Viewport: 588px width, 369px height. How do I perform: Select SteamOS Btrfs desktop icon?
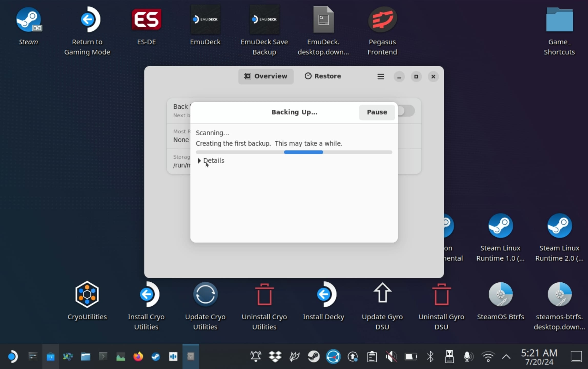[500, 301]
